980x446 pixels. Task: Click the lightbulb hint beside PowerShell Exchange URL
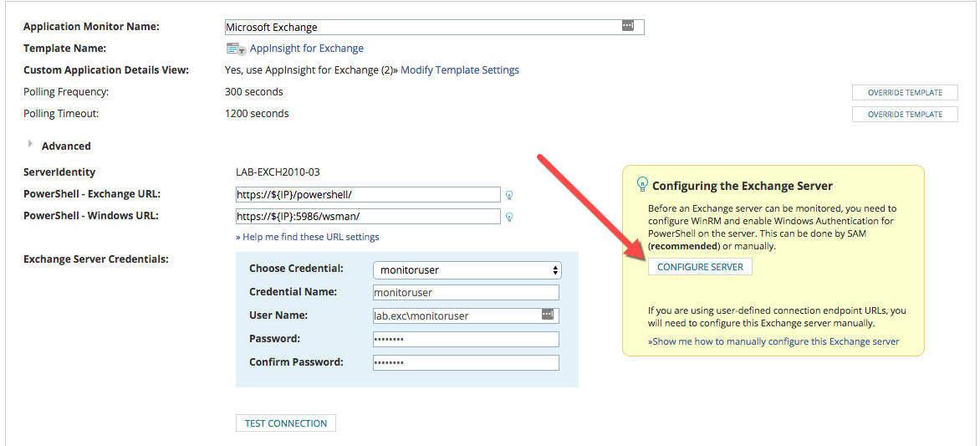pos(508,195)
